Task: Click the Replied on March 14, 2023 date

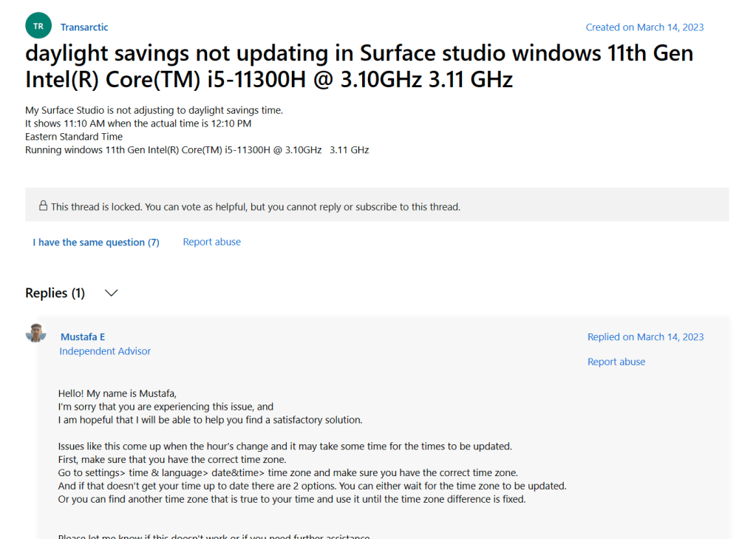Action: pyautogui.click(x=645, y=337)
